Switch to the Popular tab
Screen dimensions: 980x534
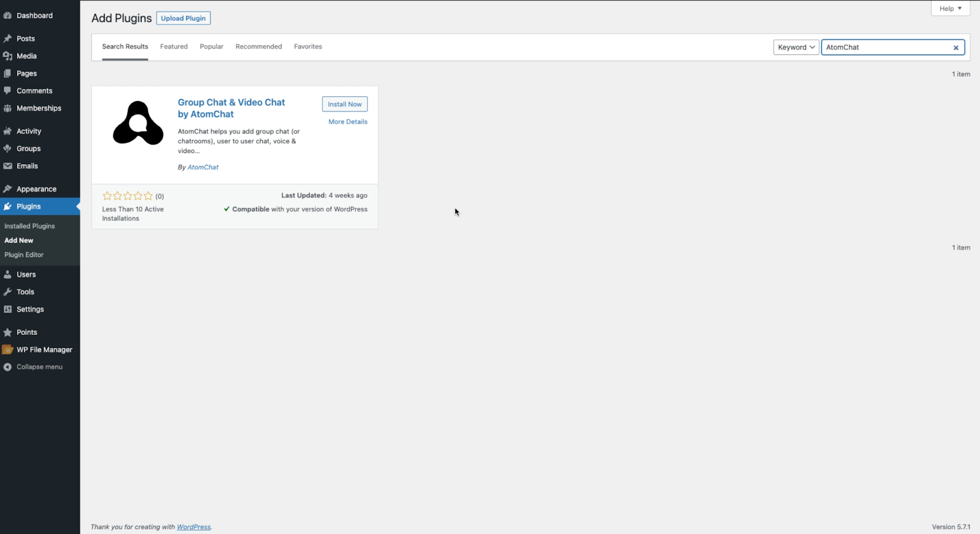tap(211, 47)
